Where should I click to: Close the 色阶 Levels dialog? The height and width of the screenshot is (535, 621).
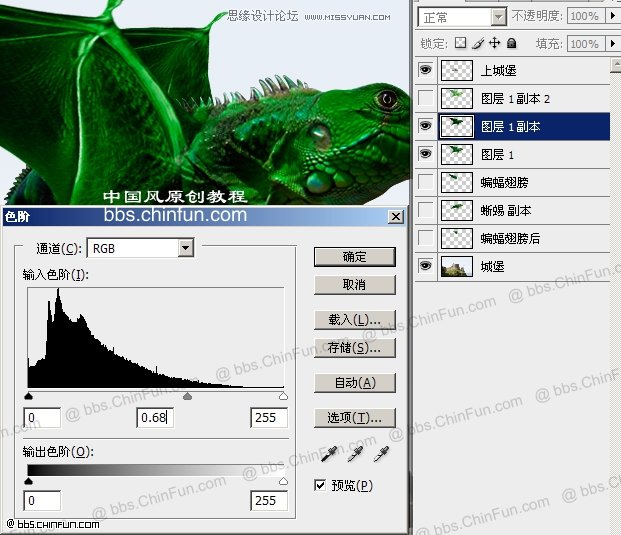[x=396, y=217]
